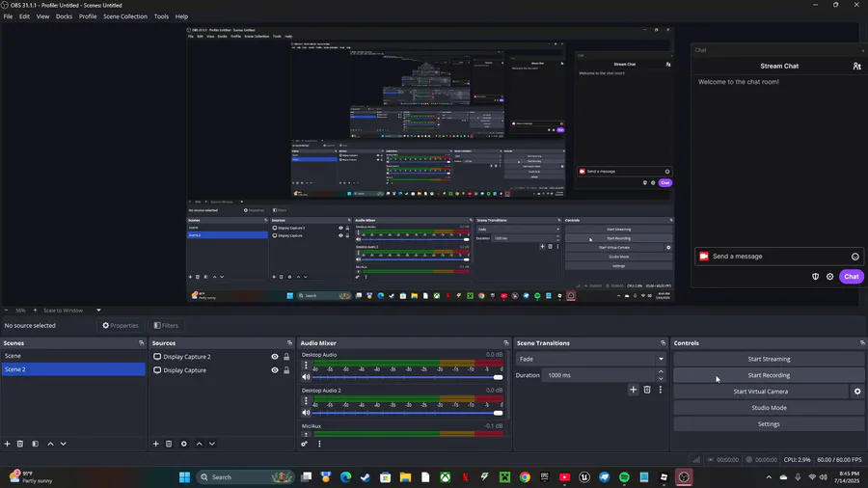Screen dimensions: 868x488
Task: Open chat users list icon
Action: point(857,66)
